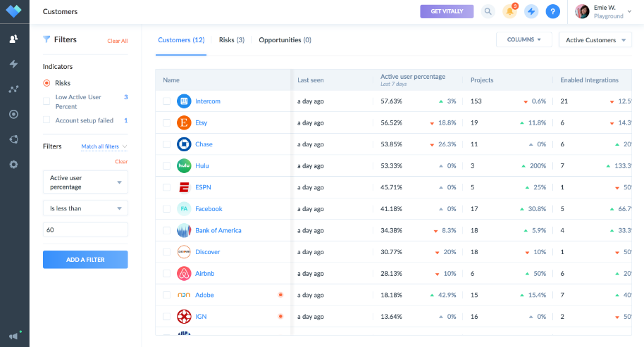Screen dimensions: 644x347
Task: Click the lightning bolt sidebar icon
Action: pyautogui.click(x=14, y=64)
